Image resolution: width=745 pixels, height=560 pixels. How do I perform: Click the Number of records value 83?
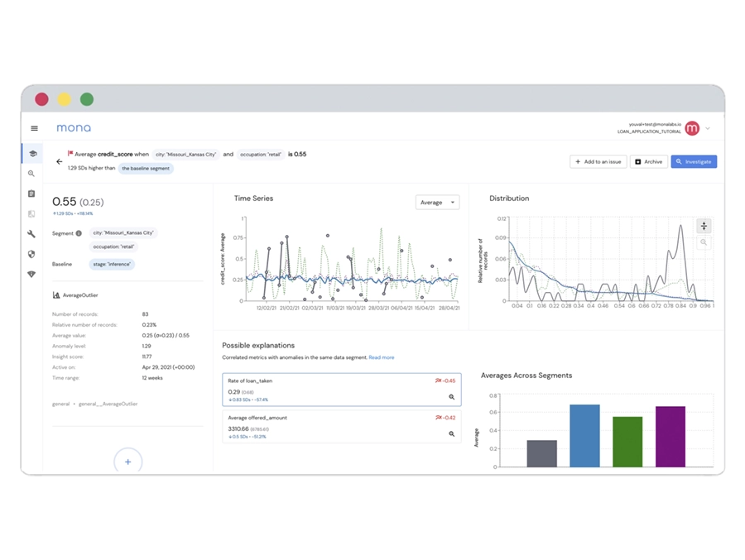pos(145,314)
